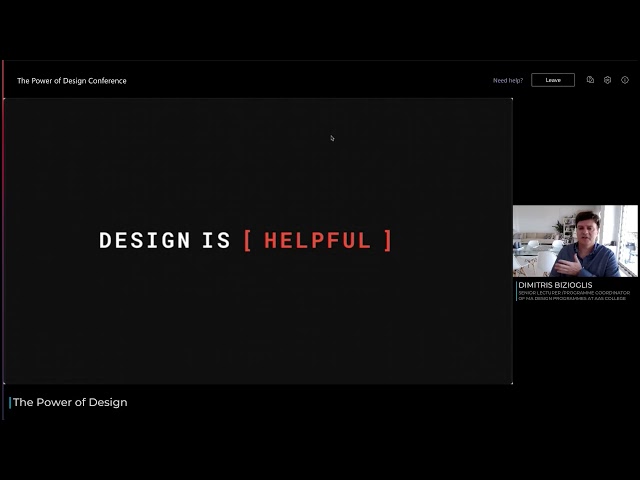Viewport: 640px width, 480px height.
Task: Open the hexagonal settings icon
Action: click(x=607, y=80)
